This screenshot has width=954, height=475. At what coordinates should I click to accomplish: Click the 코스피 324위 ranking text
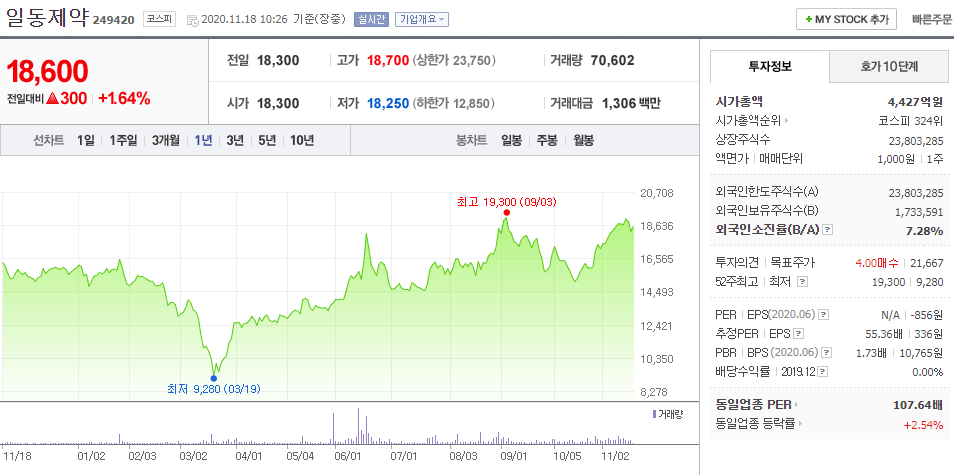point(911,121)
